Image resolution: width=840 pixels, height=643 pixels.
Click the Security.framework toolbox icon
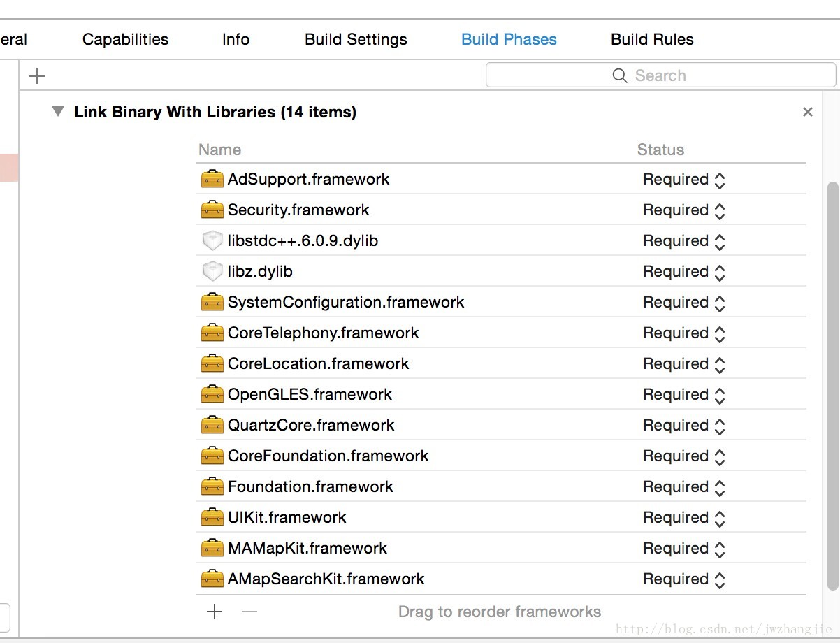(212, 210)
